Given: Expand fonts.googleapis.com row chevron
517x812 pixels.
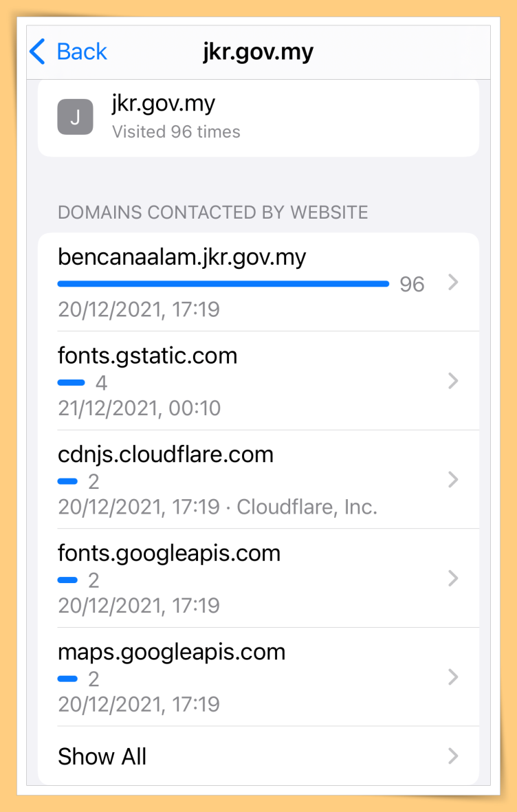Looking at the screenshot, I should [x=453, y=578].
